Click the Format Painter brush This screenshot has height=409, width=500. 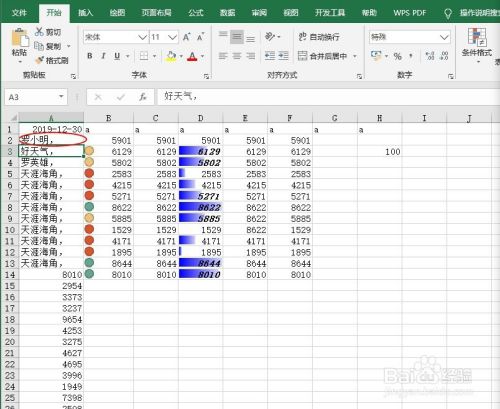[39, 60]
